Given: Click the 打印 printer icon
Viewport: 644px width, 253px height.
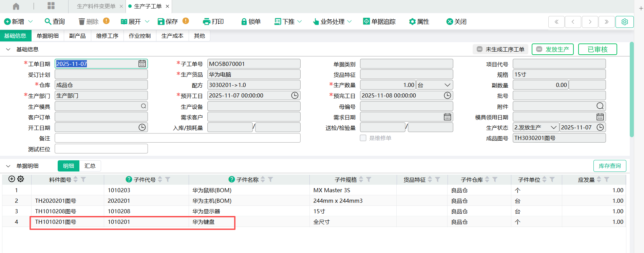Looking at the screenshot, I should point(206,22).
